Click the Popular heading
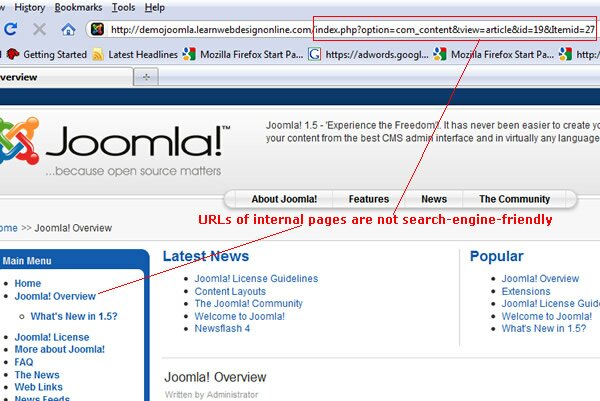The width and height of the screenshot is (600, 401). coord(496,256)
